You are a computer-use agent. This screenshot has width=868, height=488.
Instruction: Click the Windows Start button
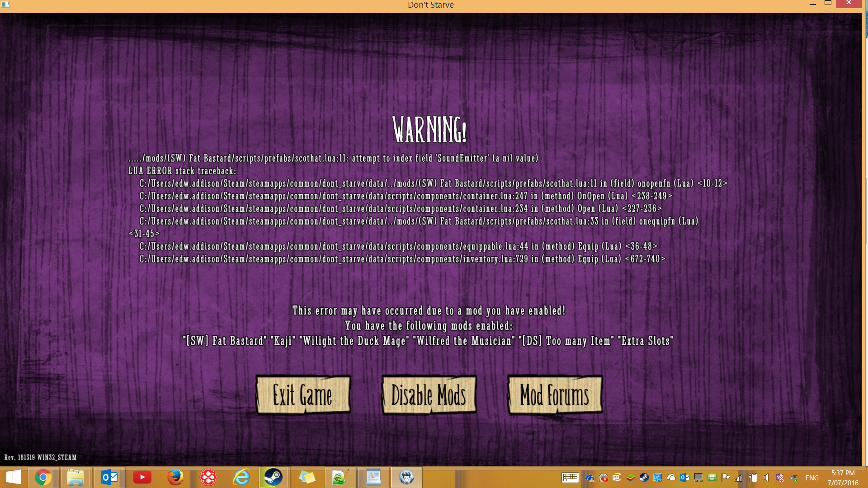click(x=14, y=477)
